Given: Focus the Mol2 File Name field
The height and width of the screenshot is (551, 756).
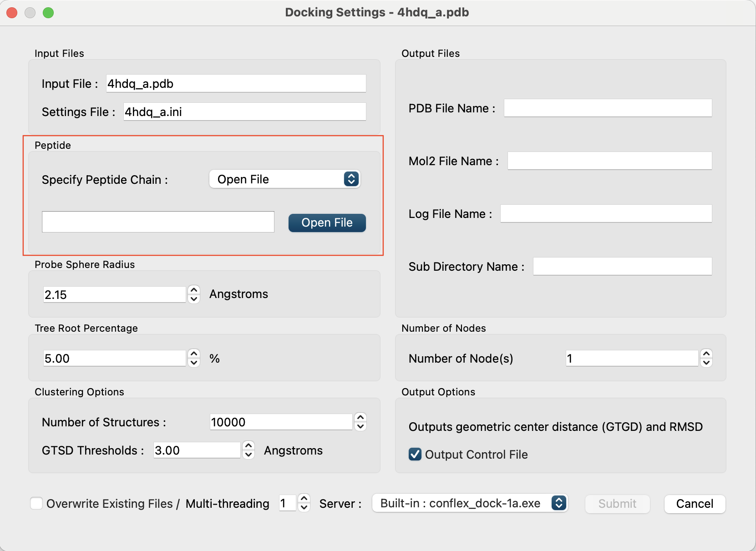Looking at the screenshot, I should click(x=609, y=161).
